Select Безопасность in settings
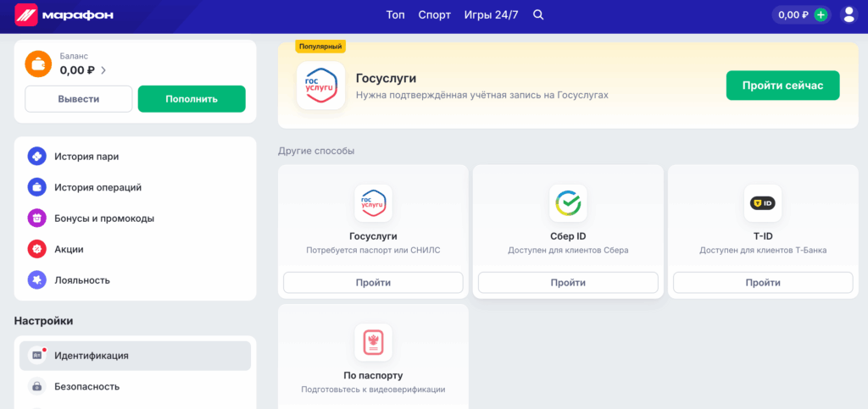This screenshot has width=868, height=409. (x=135, y=386)
